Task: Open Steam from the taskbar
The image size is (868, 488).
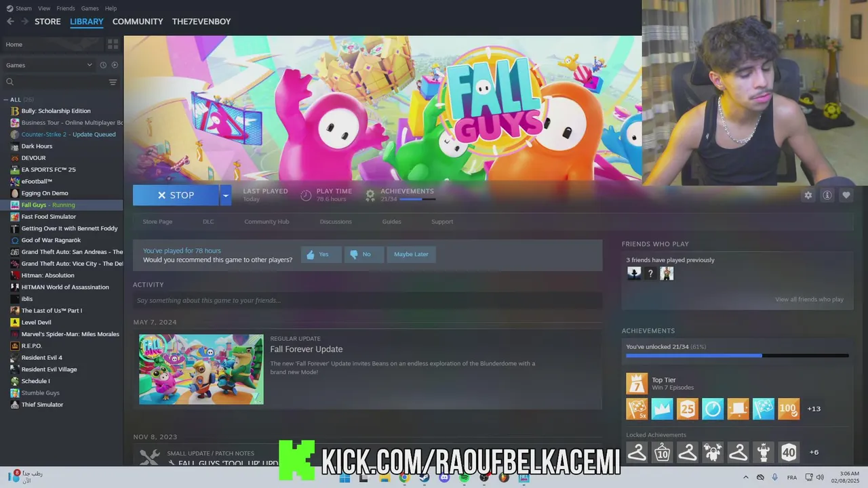Action: [x=424, y=478]
